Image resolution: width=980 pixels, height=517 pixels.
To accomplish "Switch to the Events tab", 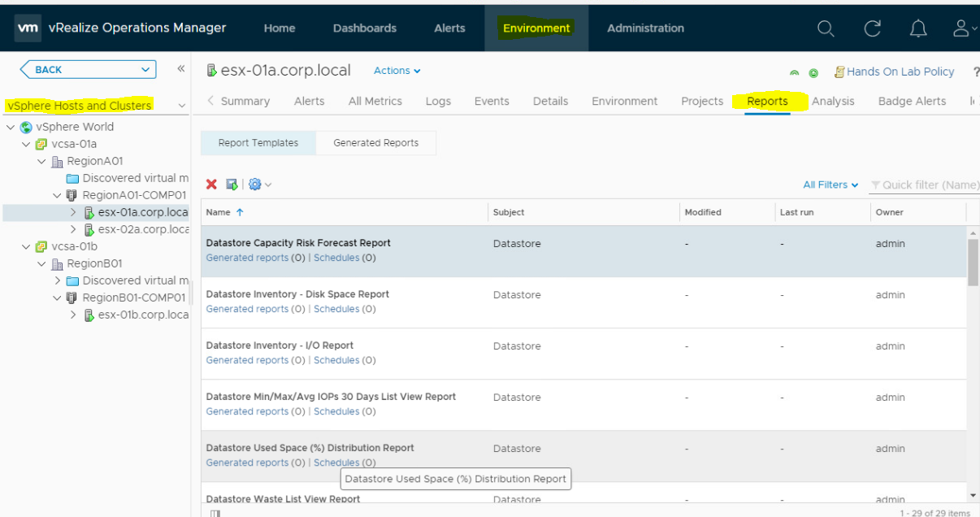I will tap(492, 101).
